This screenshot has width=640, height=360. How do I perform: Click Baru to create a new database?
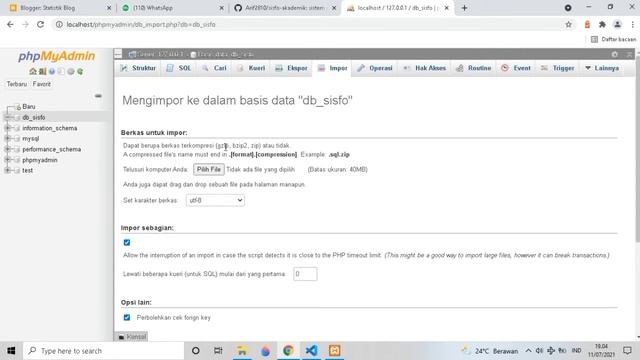pos(29,107)
